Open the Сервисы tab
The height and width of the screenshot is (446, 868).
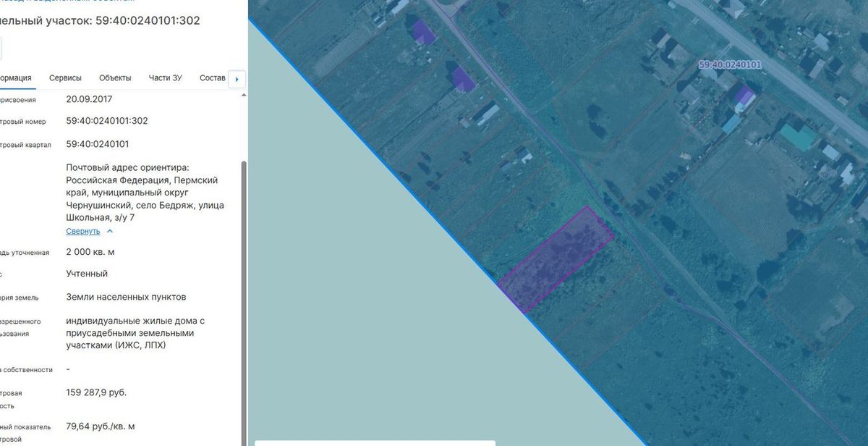(x=65, y=78)
